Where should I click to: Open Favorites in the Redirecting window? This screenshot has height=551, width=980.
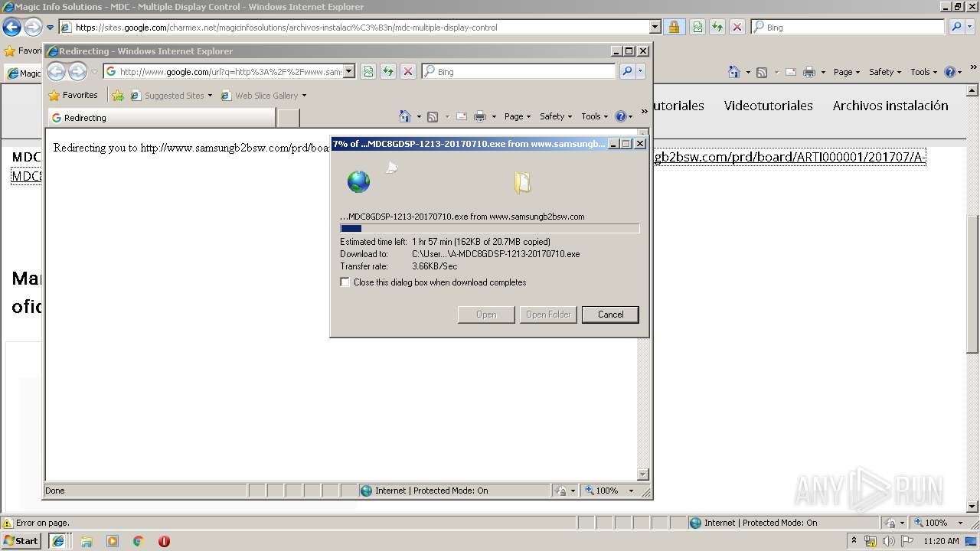click(73, 96)
